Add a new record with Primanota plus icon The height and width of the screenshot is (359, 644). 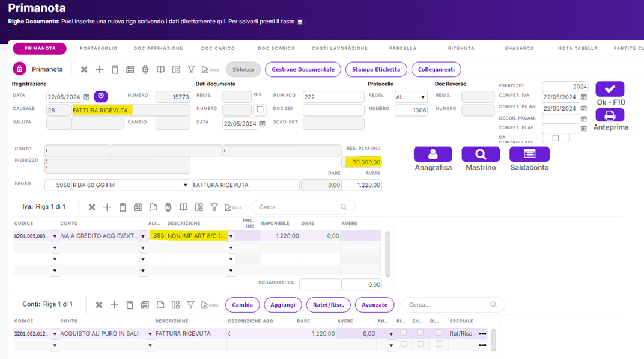pyautogui.click(x=99, y=70)
